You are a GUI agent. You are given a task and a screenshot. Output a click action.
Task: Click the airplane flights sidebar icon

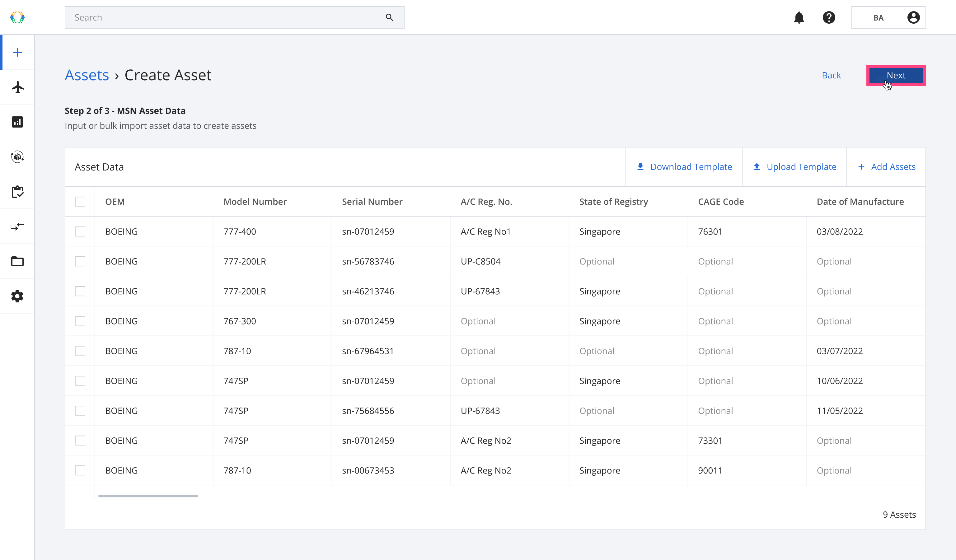tap(17, 87)
